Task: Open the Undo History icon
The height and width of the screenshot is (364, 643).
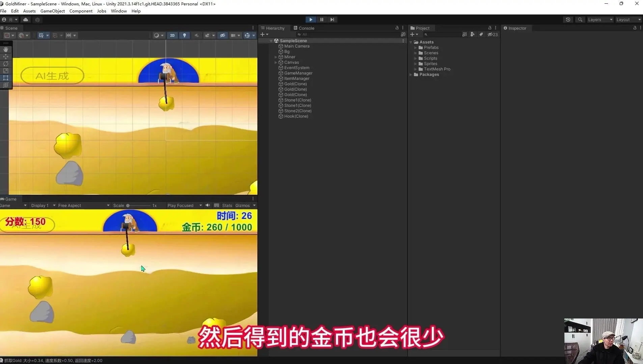Action: click(568, 20)
